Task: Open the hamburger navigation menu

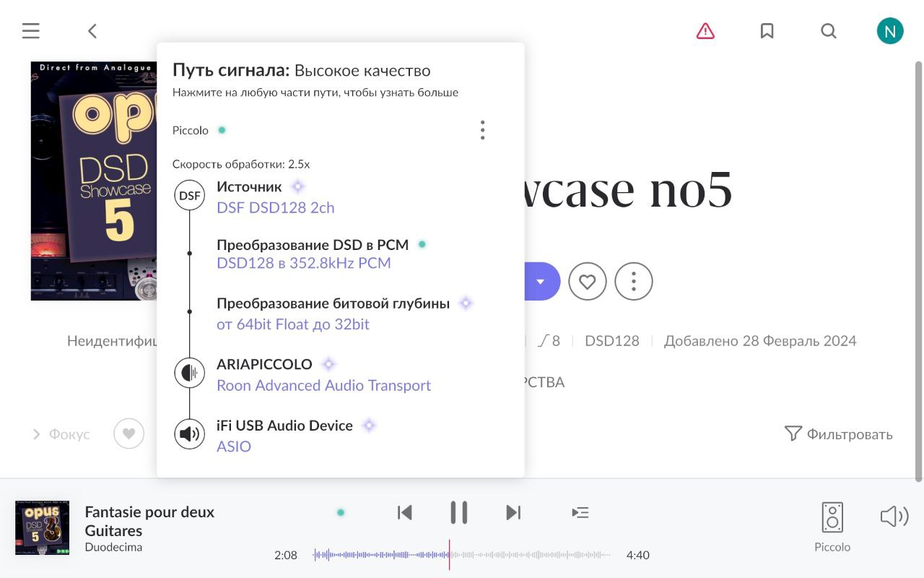Action: [30, 31]
